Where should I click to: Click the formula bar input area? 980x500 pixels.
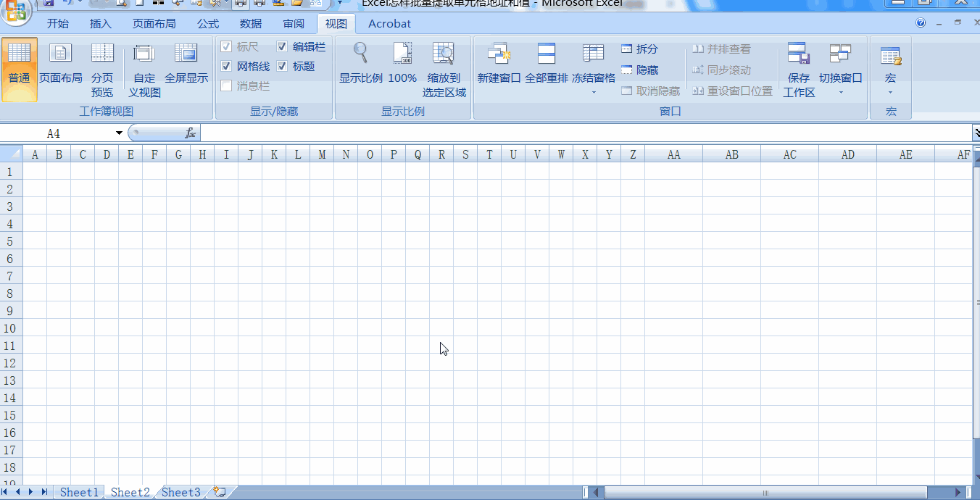pyautogui.click(x=586, y=133)
